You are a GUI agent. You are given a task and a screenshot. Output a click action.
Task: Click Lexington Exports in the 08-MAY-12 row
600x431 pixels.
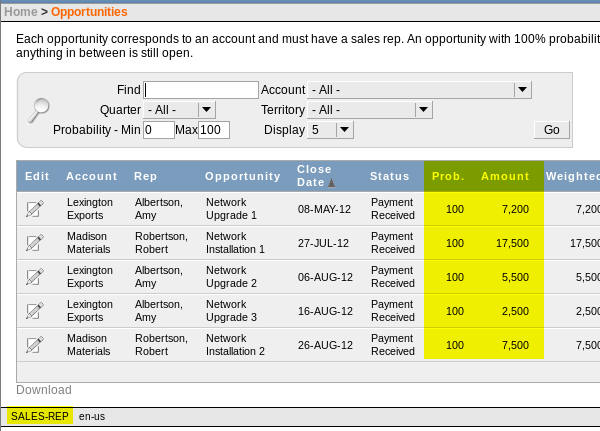(x=90, y=209)
